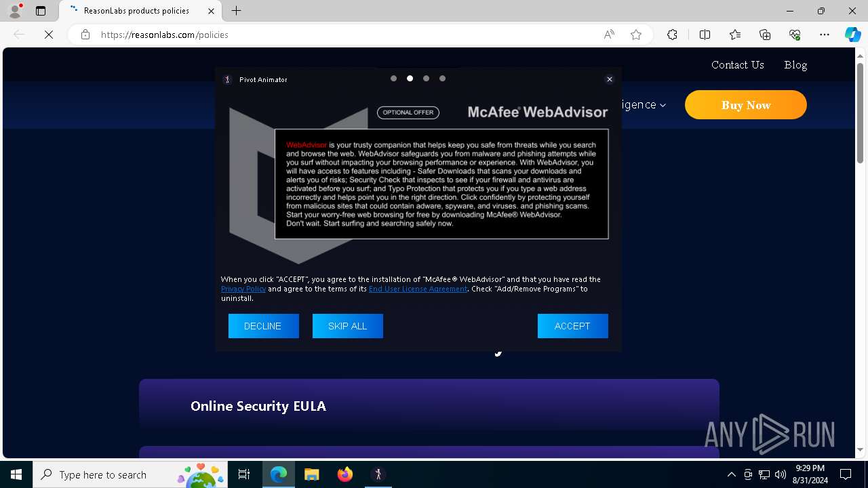This screenshot has width=868, height=488.
Task: Open the tab actions menu icon
Action: (41, 11)
